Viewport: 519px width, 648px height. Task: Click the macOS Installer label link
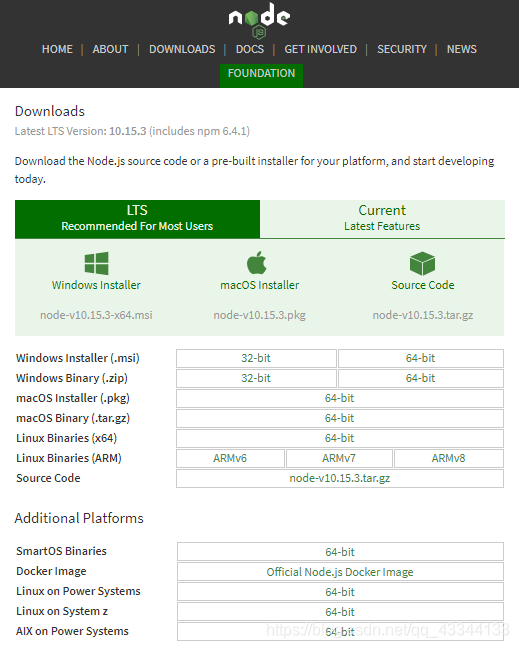tap(260, 285)
